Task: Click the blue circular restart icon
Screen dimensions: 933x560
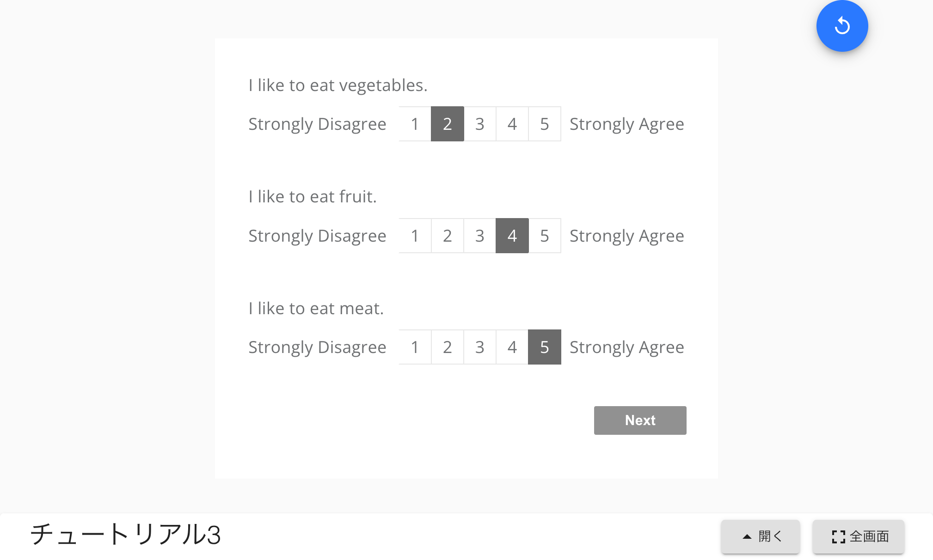Action: (x=842, y=26)
